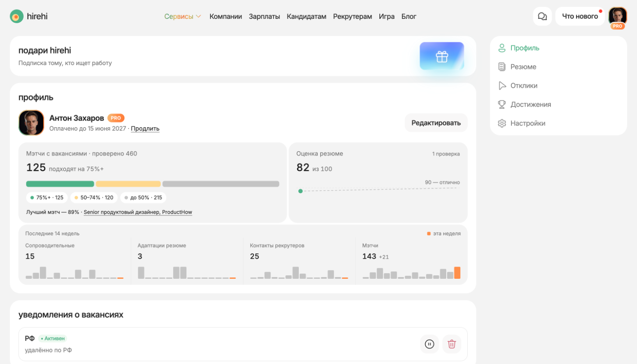Image resolution: width=637 pixels, height=364 pixels.
Task: Click the Контакты рекрутеров value 25
Action: [x=255, y=256]
